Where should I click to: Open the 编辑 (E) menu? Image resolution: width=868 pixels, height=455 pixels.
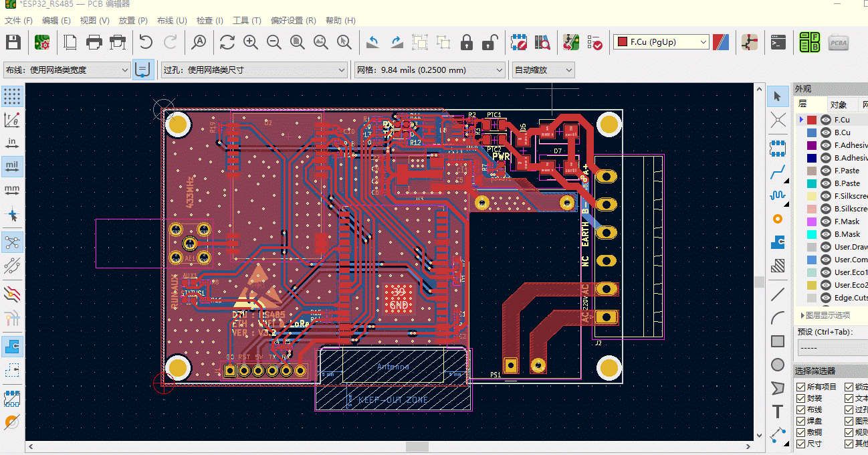[56, 21]
